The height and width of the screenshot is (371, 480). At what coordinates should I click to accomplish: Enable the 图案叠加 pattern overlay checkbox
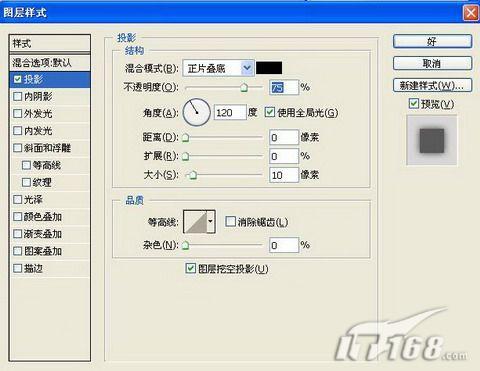coord(18,251)
